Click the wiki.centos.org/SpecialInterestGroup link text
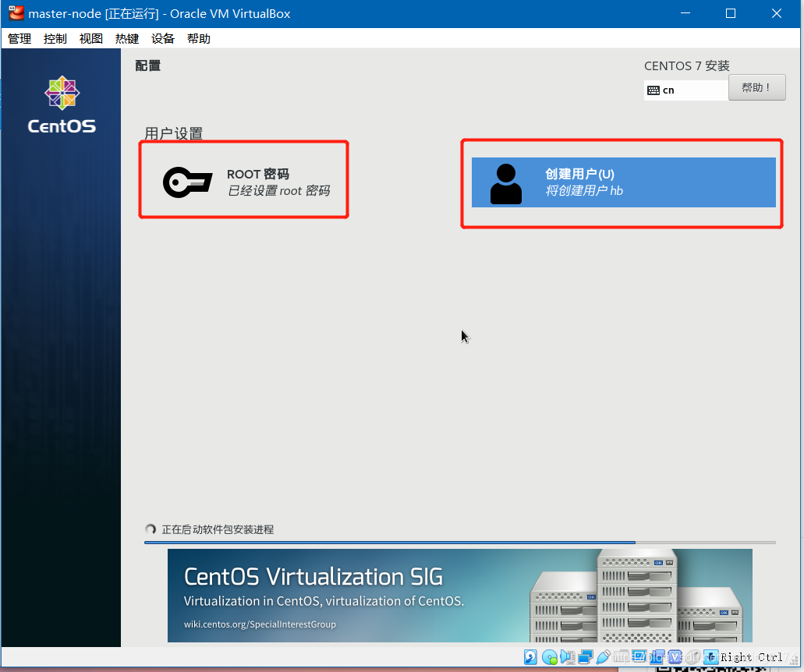 click(260, 624)
